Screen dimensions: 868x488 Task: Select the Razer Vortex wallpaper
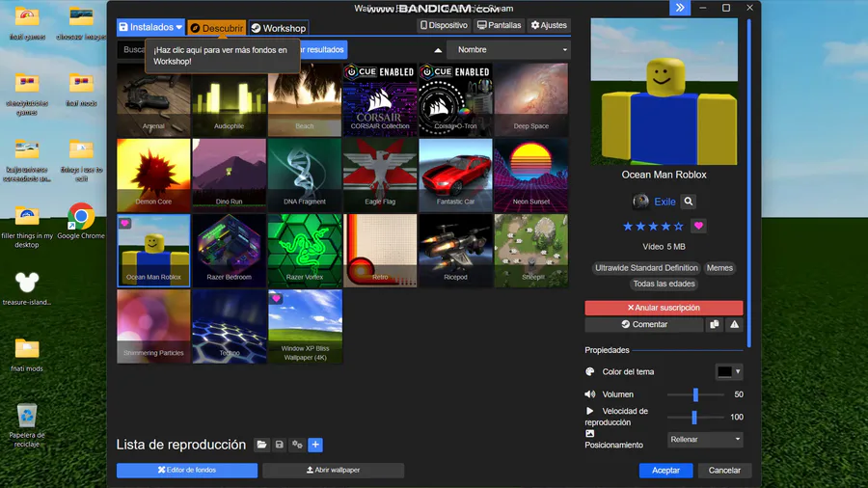click(x=305, y=251)
